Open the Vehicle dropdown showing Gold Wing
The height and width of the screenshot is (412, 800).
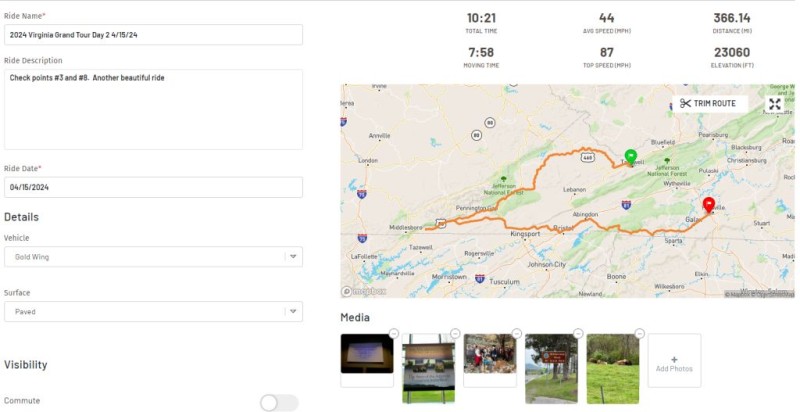click(153, 257)
